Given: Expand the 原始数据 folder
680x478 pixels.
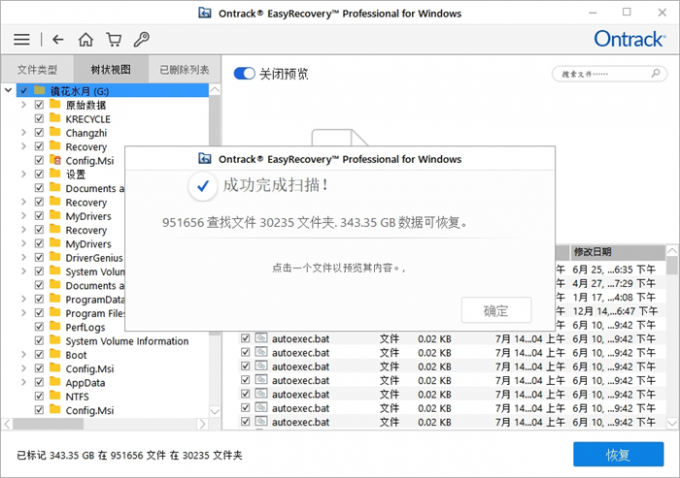Looking at the screenshot, I should pyautogui.click(x=24, y=105).
